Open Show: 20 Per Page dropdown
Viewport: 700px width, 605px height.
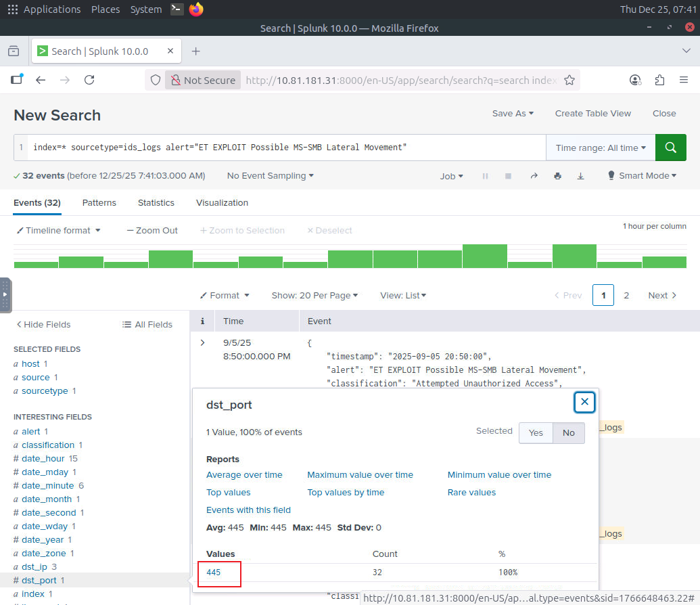(x=314, y=295)
